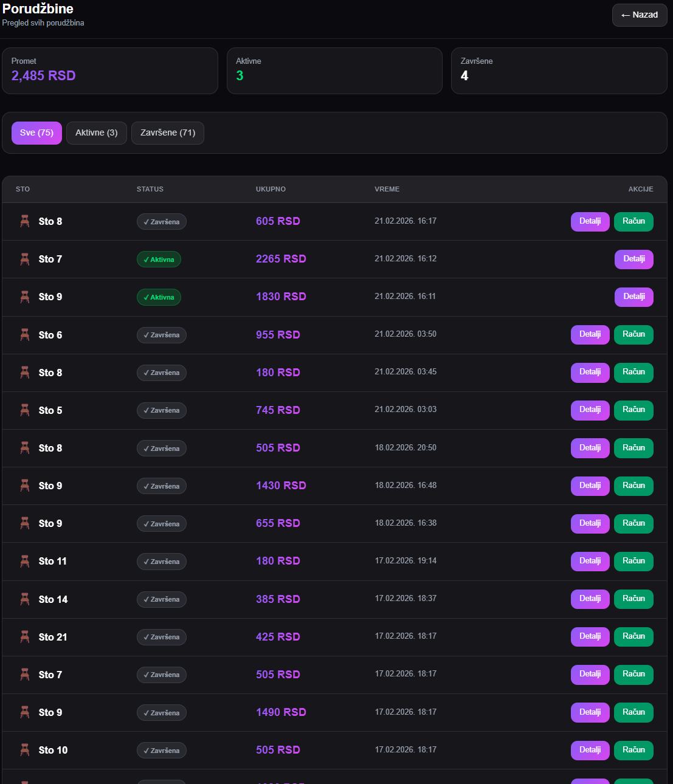Click the Aktivna status badge for Sto 7
This screenshot has width=673, height=784.
coord(159,260)
